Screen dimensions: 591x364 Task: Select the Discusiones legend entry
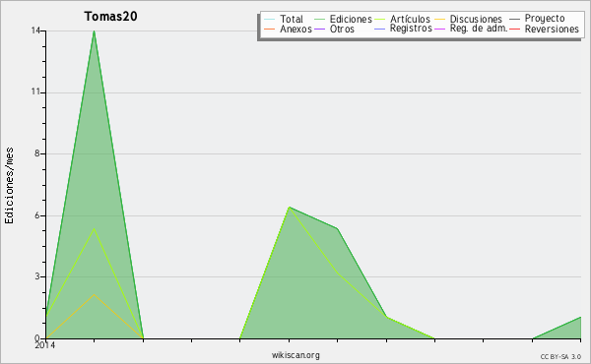[476, 19]
